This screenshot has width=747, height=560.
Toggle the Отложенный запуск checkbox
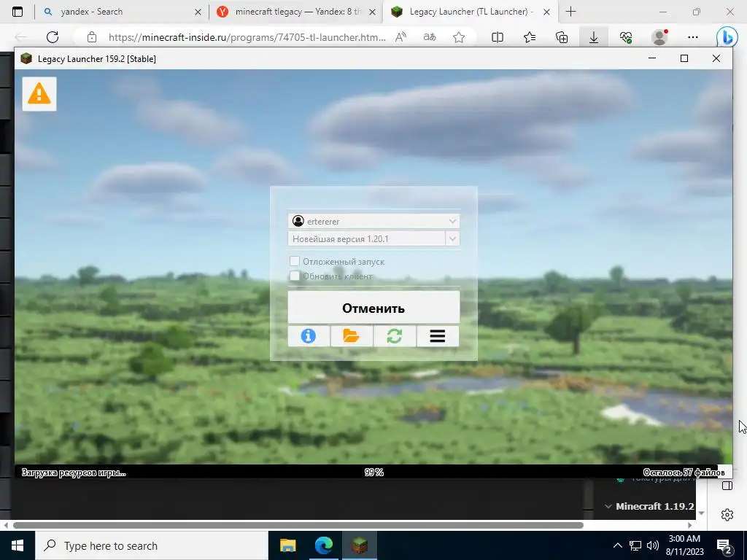(x=295, y=261)
